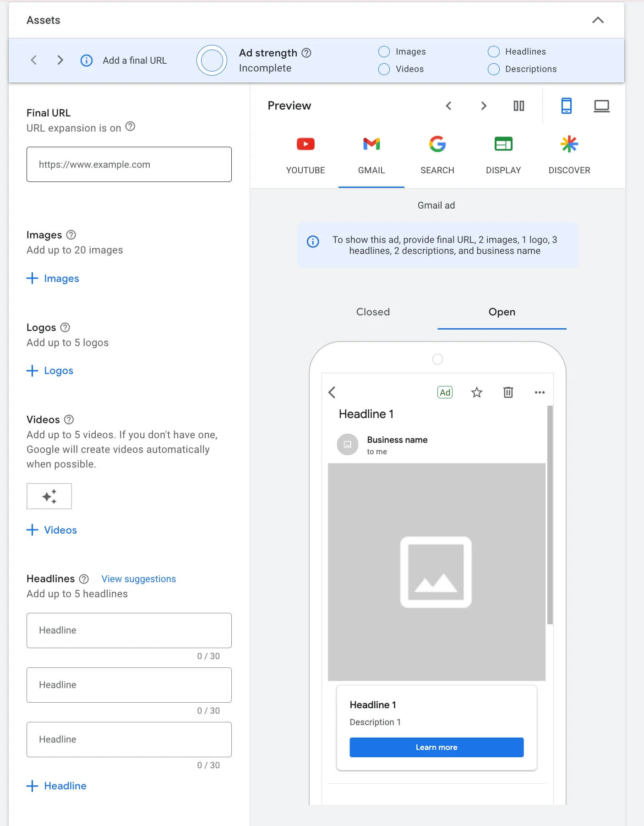The image size is (644, 826).
Task: Go to next ad strength tip
Action: 60,60
